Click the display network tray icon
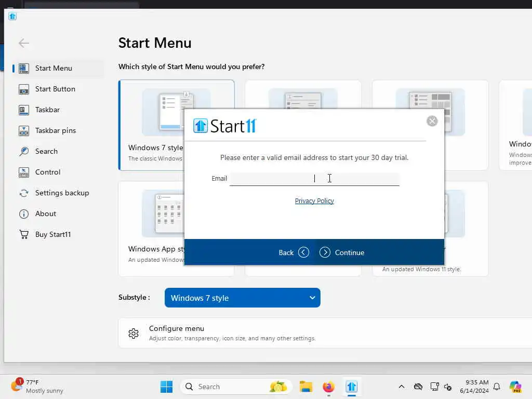 [x=434, y=387]
